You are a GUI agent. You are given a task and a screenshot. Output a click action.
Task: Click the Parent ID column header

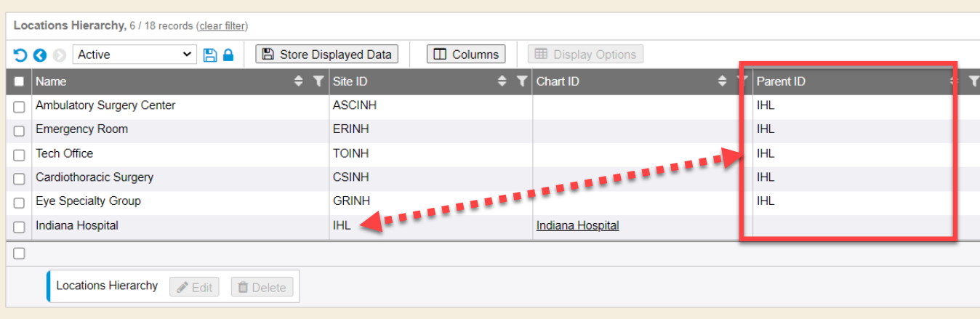click(781, 81)
